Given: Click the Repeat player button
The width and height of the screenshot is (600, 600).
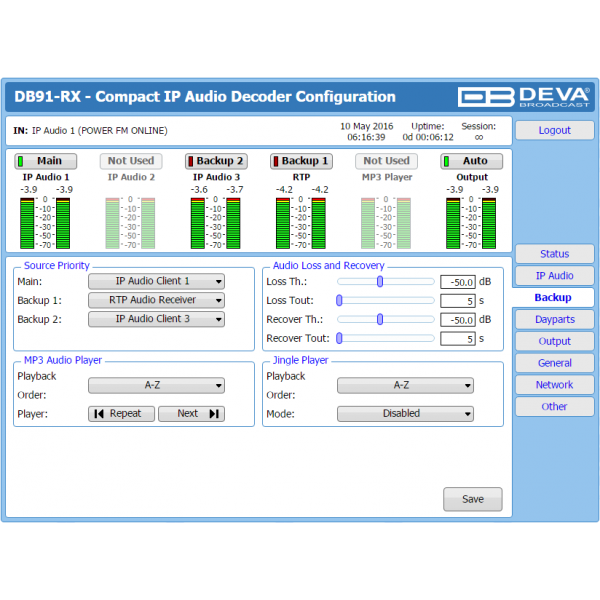Looking at the screenshot, I should pyautogui.click(x=121, y=414).
